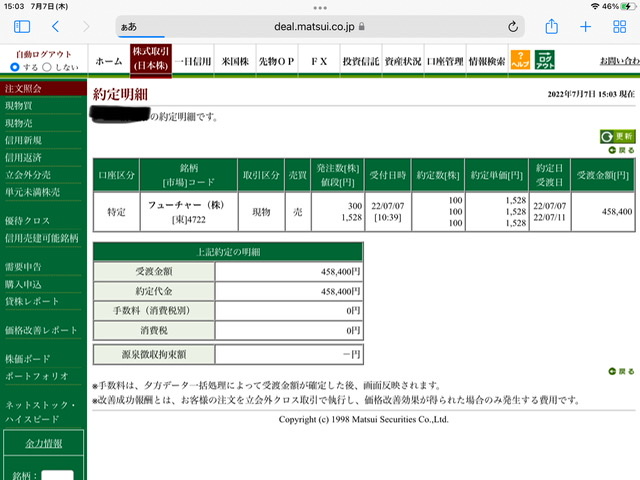640x480 pixels.
Task: Reload the page with refresh icon
Action: [513, 27]
